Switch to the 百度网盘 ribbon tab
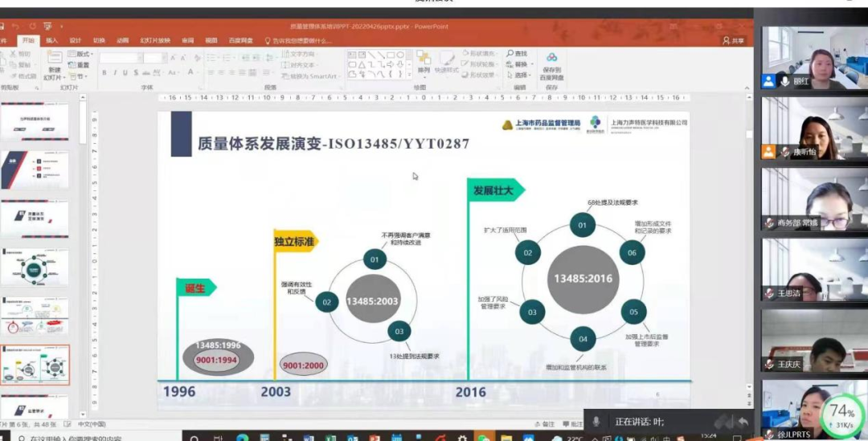Viewport: 868px width, 441px height. [x=240, y=40]
